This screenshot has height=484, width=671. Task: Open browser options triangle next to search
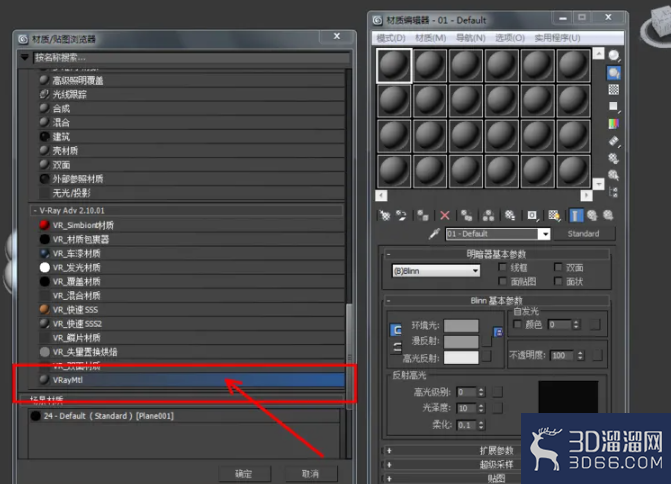24,57
